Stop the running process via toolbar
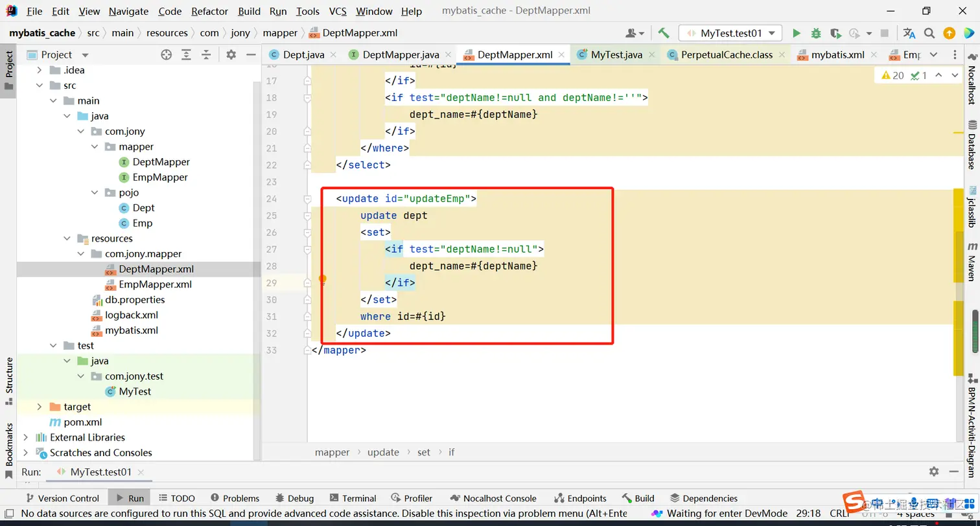 pos(884,33)
